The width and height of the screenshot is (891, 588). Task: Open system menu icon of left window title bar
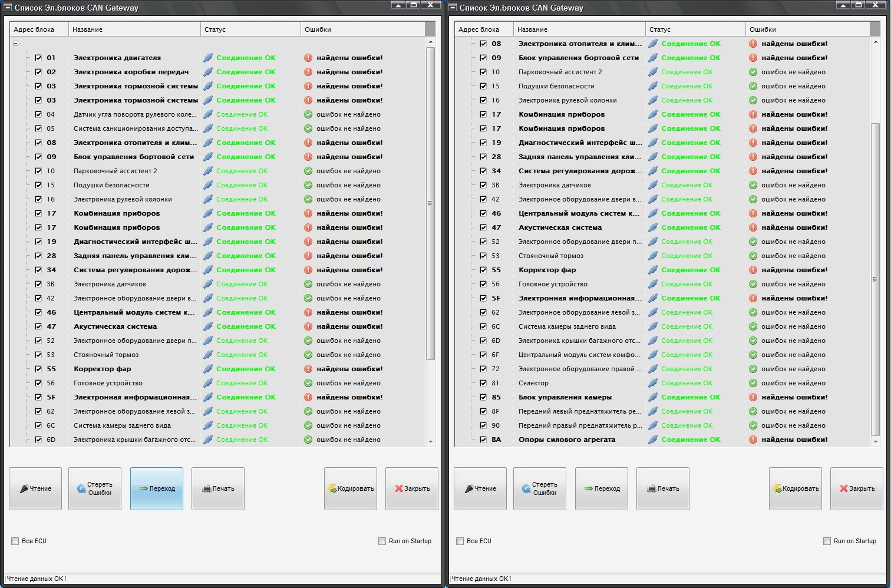pyautogui.click(x=8, y=8)
